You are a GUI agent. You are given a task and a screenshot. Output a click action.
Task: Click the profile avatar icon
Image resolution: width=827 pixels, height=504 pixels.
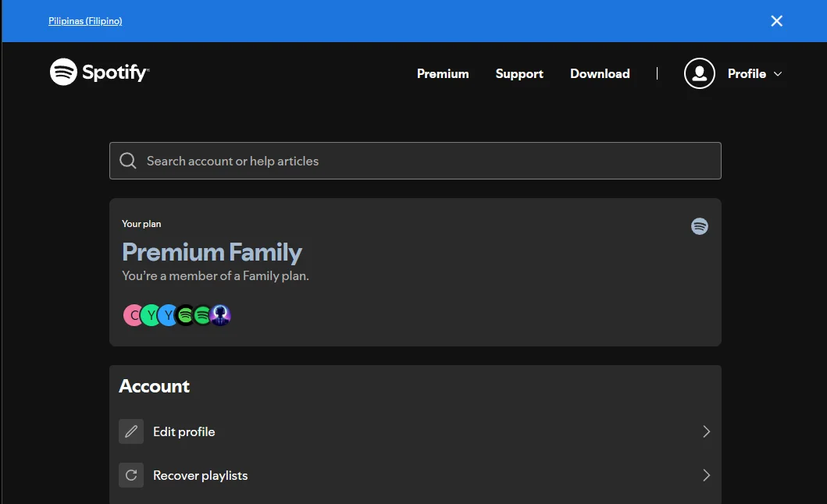tap(700, 73)
